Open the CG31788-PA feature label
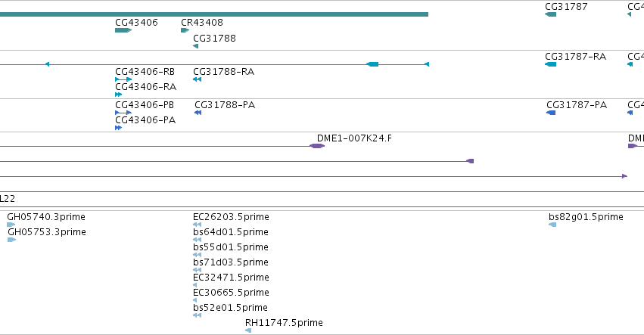Viewport: 644px width, 335px height. click(225, 105)
